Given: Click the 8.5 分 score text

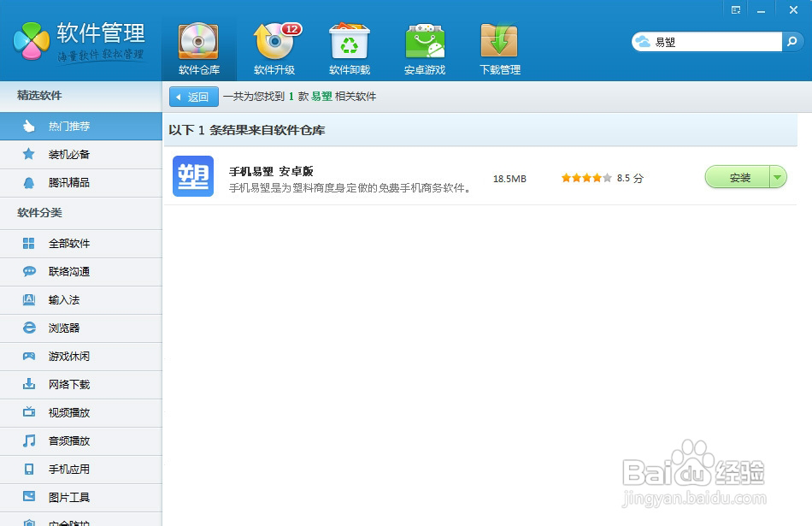Looking at the screenshot, I should pyautogui.click(x=630, y=178).
